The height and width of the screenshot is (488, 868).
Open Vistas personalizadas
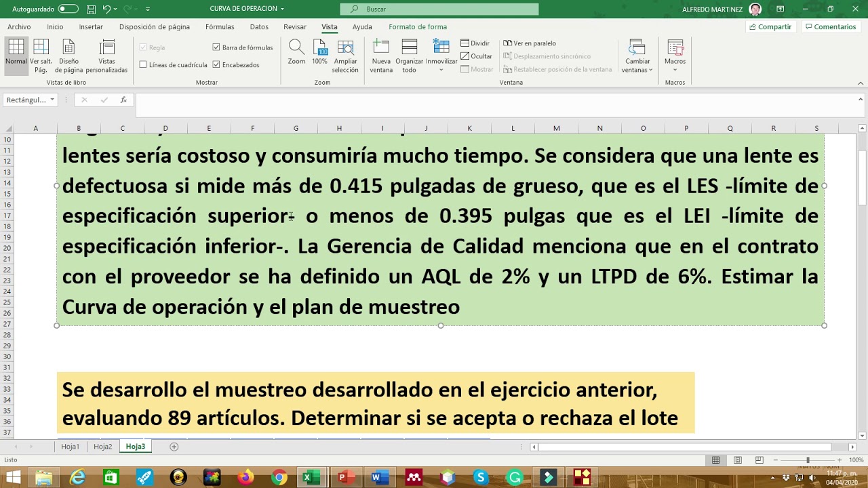pyautogui.click(x=106, y=56)
